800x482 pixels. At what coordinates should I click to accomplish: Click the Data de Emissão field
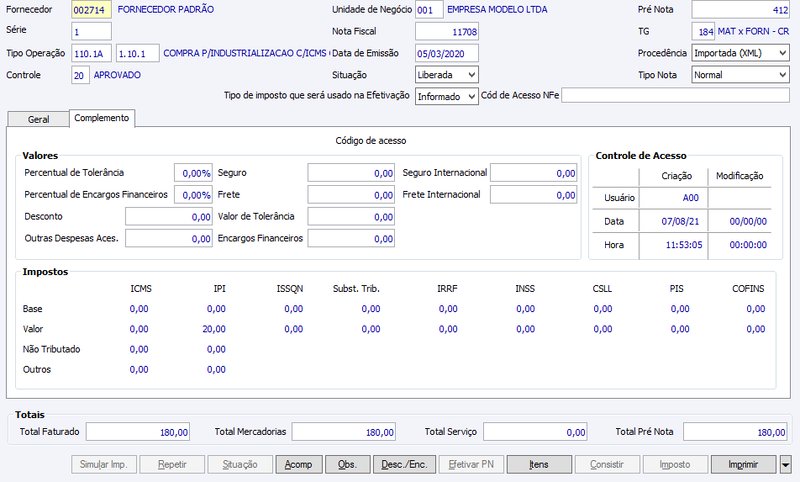point(447,54)
